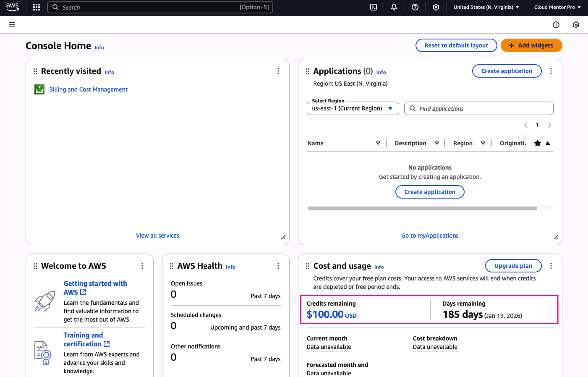Click Create application button under No applications
This screenshot has height=377, width=588.
[430, 192]
